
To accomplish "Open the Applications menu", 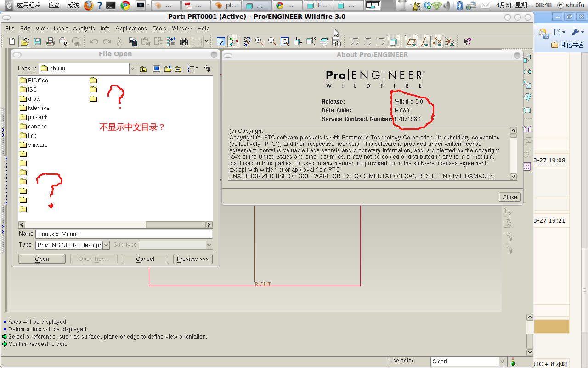I will tap(131, 29).
